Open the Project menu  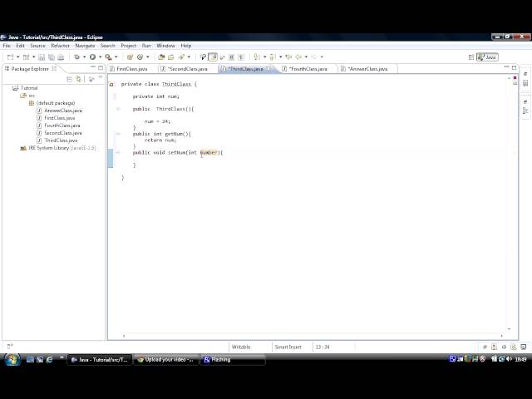[x=129, y=46]
